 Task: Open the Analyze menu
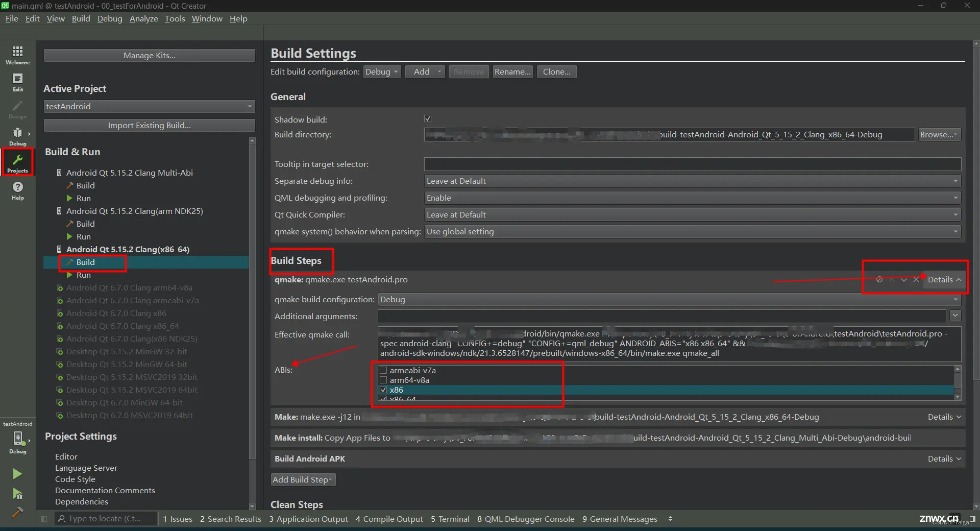point(143,19)
